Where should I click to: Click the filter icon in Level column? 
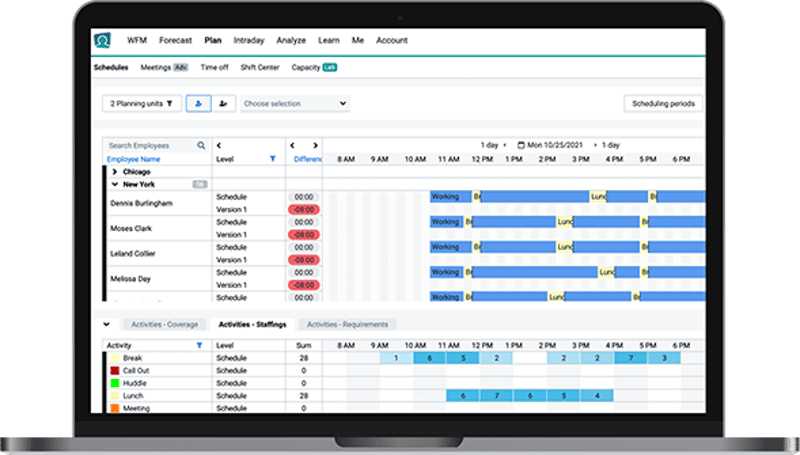pos(273,159)
